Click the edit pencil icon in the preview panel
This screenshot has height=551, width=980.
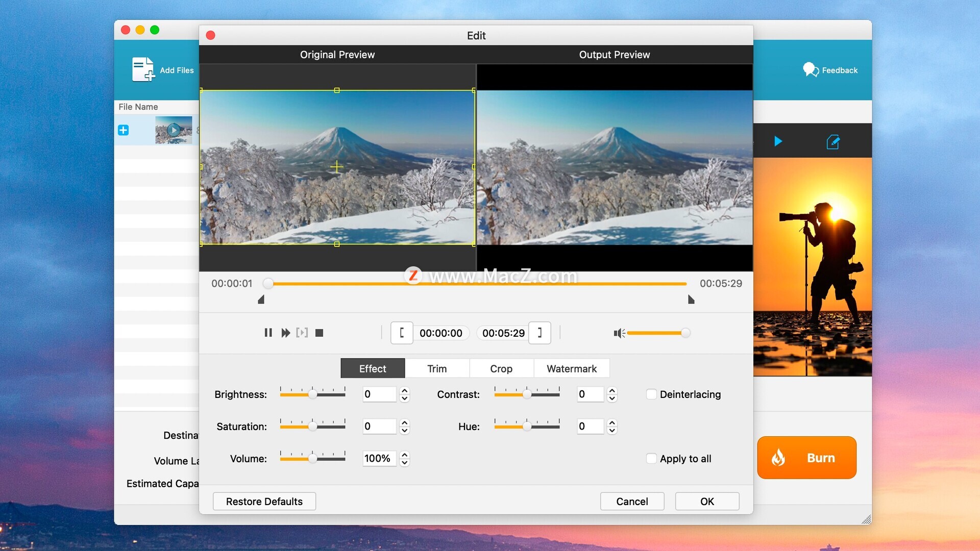point(832,141)
